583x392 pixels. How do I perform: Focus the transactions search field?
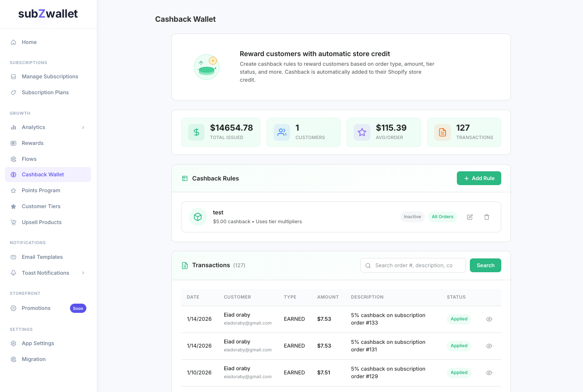coord(413,266)
